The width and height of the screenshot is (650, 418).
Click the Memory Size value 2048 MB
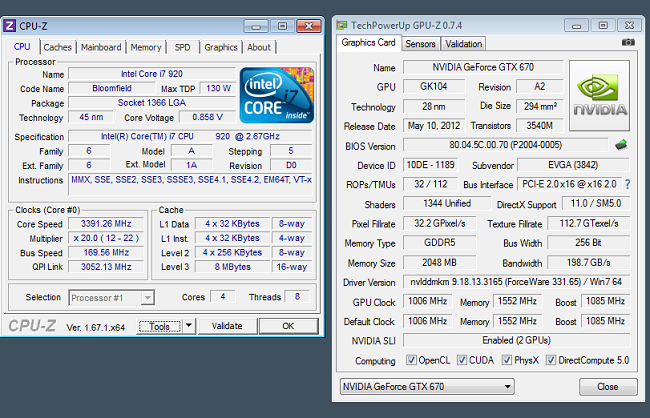pyautogui.click(x=439, y=262)
